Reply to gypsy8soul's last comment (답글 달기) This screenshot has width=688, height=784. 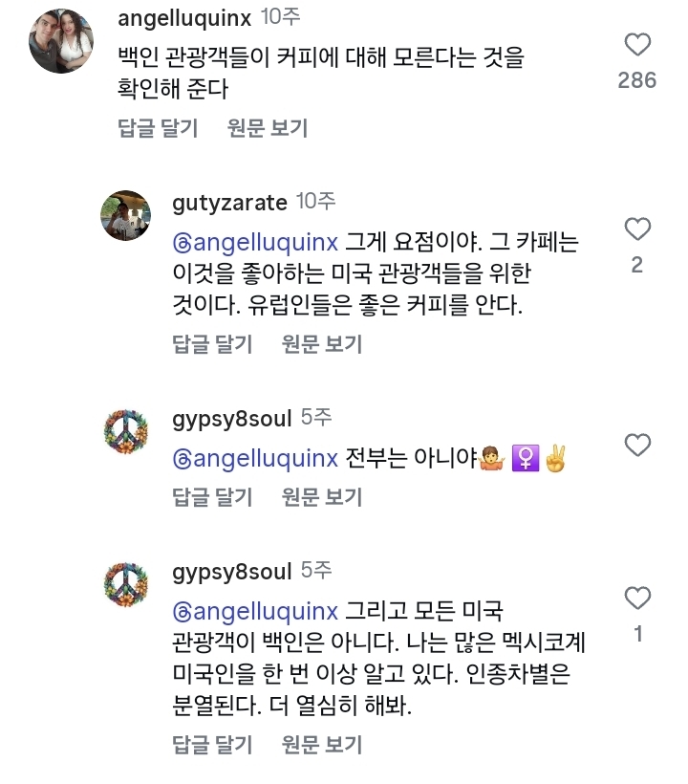(x=212, y=745)
